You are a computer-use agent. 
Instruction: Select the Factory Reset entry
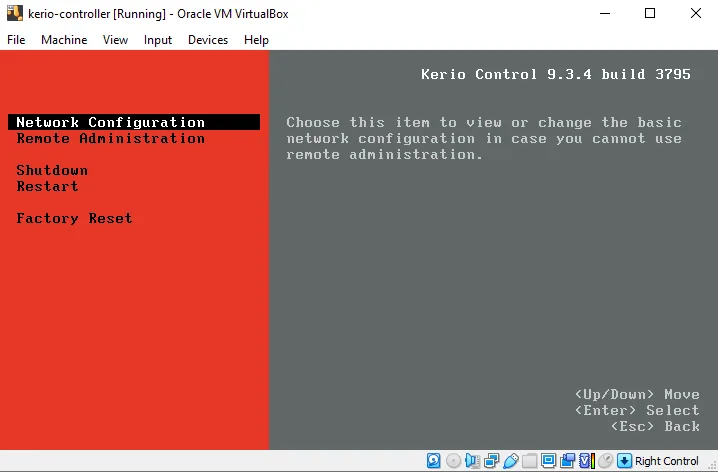[x=74, y=218]
